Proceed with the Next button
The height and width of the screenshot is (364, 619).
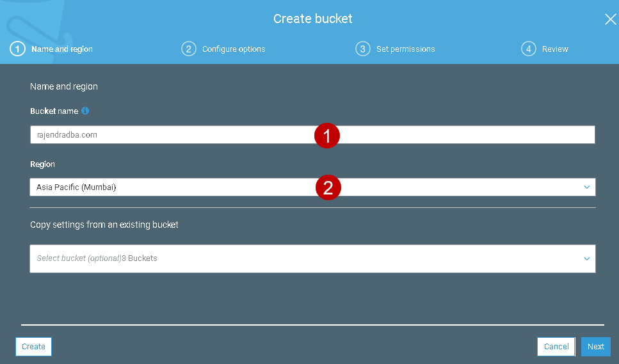[595, 347]
